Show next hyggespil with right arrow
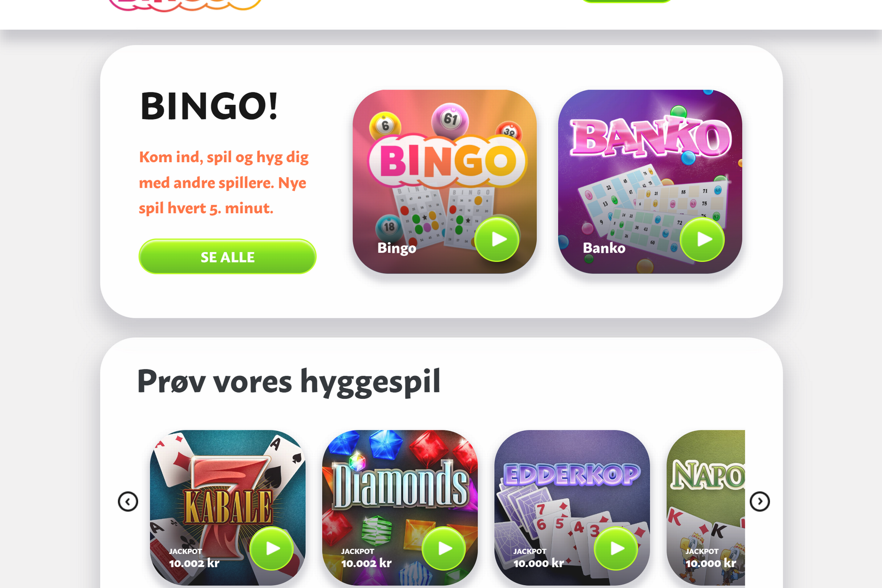Image resolution: width=882 pixels, height=588 pixels. 760,502
